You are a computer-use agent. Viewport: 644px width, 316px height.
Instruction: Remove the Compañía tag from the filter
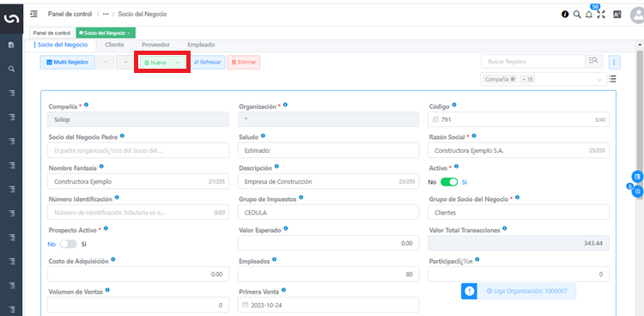[513, 79]
